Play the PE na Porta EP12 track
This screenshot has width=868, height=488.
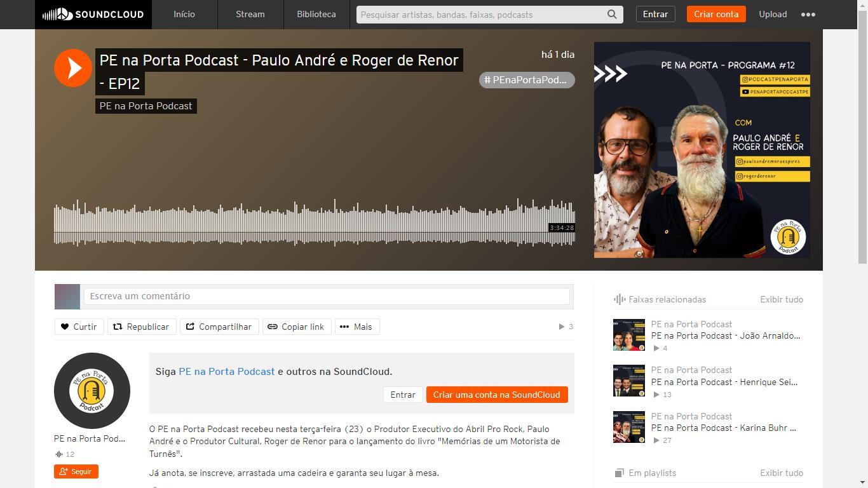click(73, 68)
